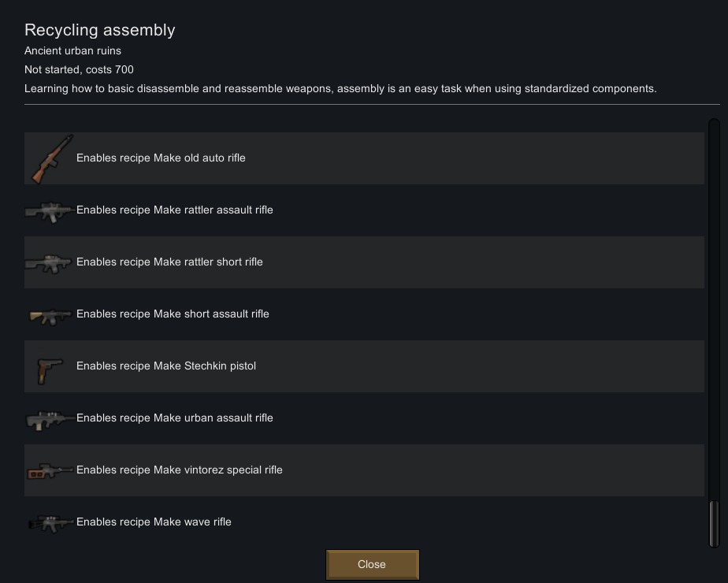Select 'Make wave rifle' recipe text
Screen dimensions: 728x583
[192, 522]
